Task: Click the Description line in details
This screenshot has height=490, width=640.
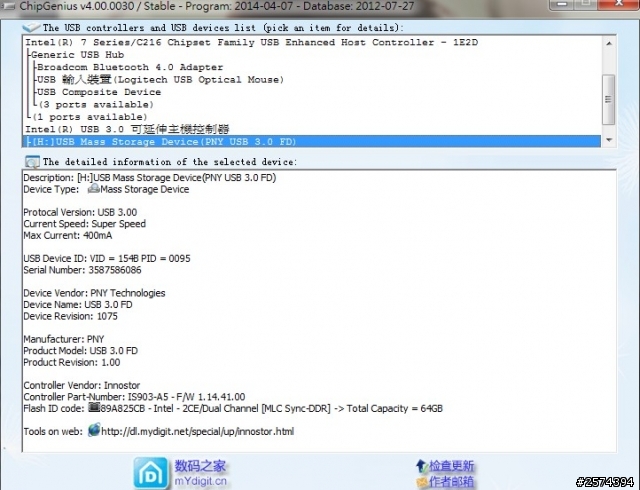Action: point(150,178)
